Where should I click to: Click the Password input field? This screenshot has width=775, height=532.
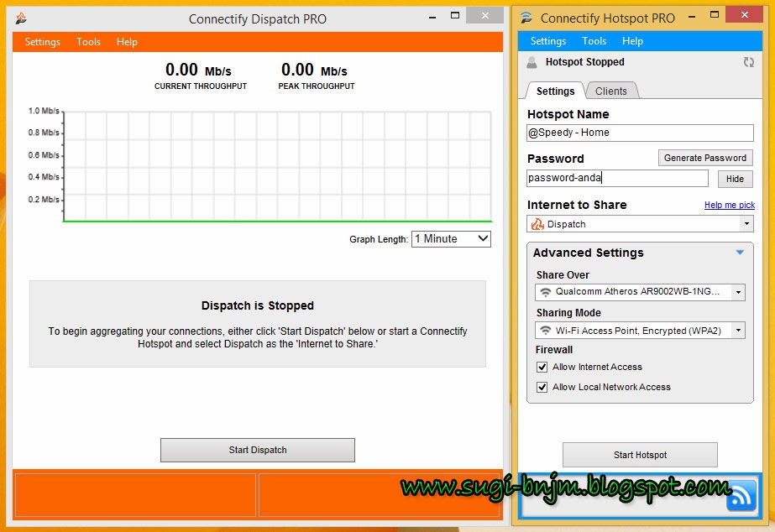pos(617,179)
